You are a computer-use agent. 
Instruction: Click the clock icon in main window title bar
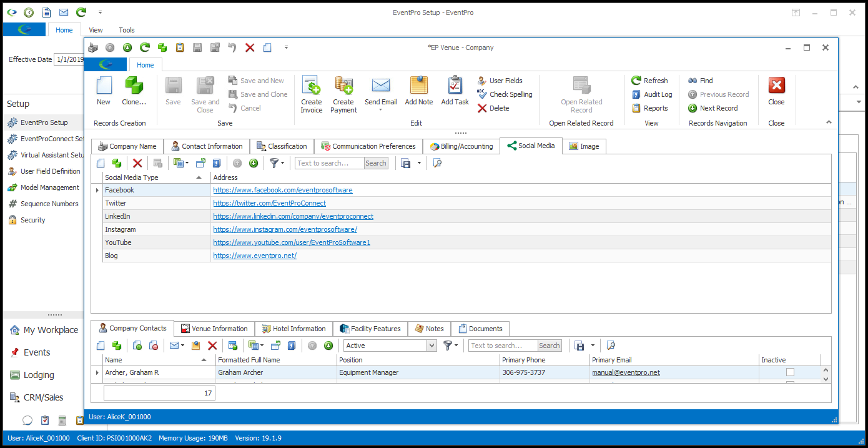pos(29,12)
